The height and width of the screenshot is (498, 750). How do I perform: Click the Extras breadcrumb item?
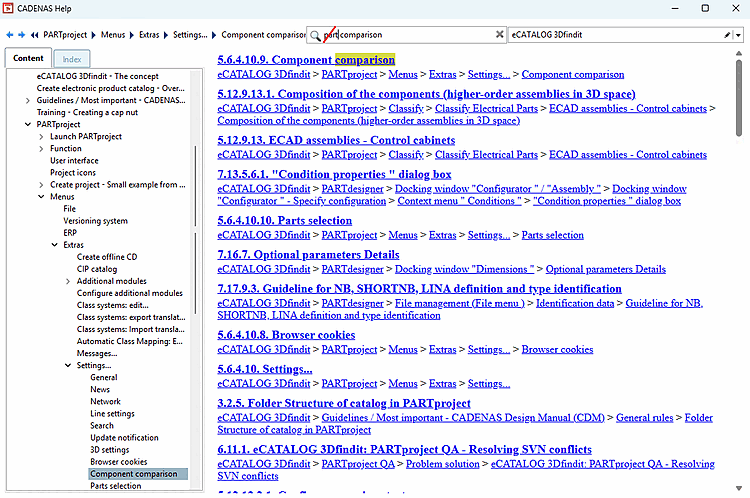(149, 35)
